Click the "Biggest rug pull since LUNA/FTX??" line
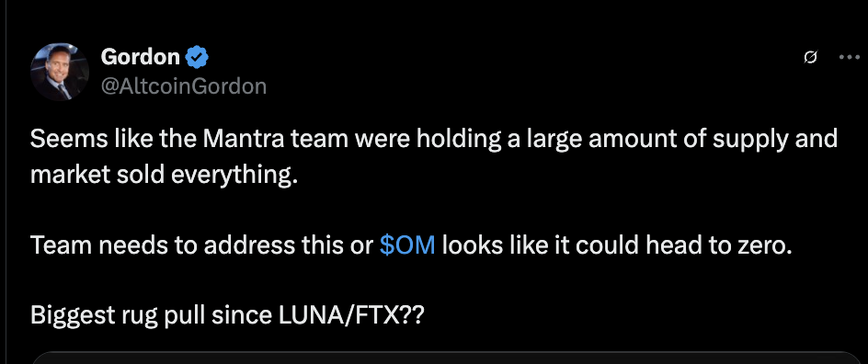Screen dimensions: 868x364 coord(227,315)
